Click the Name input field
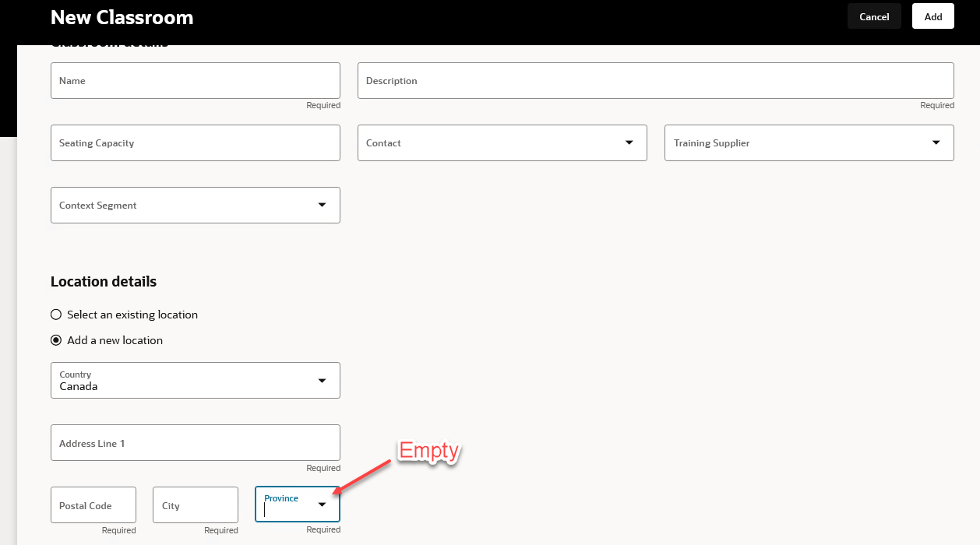The height and width of the screenshot is (545, 980). point(195,80)
